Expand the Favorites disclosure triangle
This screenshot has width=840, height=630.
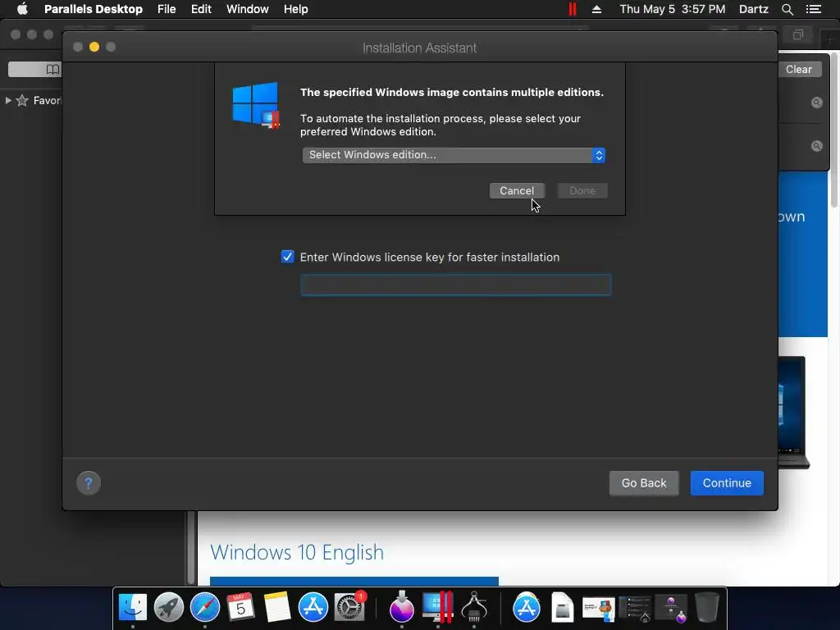8,100
